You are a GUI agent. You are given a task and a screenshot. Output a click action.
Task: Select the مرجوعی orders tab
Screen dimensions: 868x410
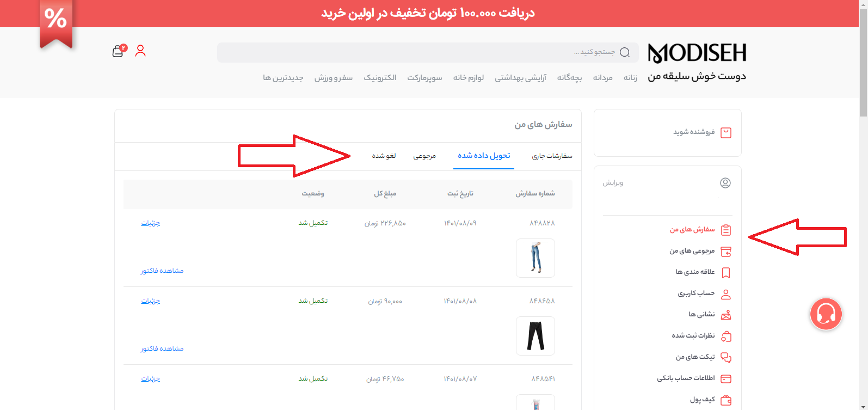424,156
